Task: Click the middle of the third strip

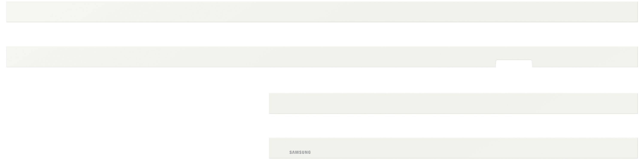Action: (x=453, y=104)
